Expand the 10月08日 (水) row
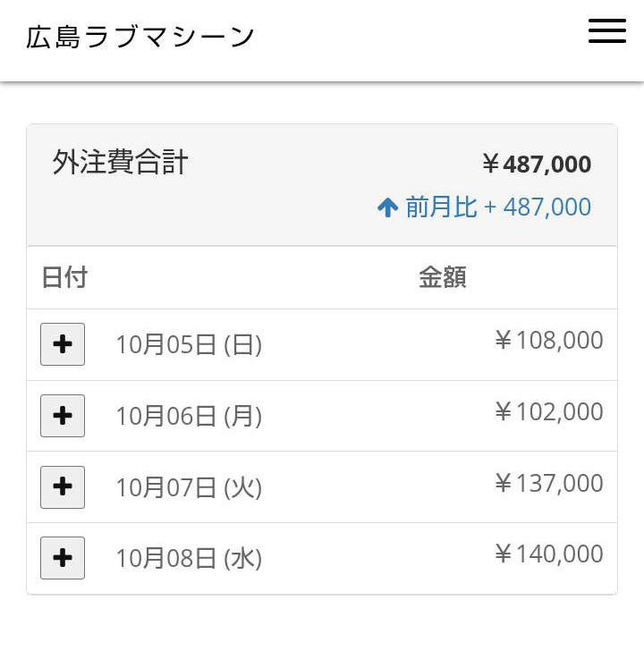The image size is (644, 651). [x=63, y=558]
